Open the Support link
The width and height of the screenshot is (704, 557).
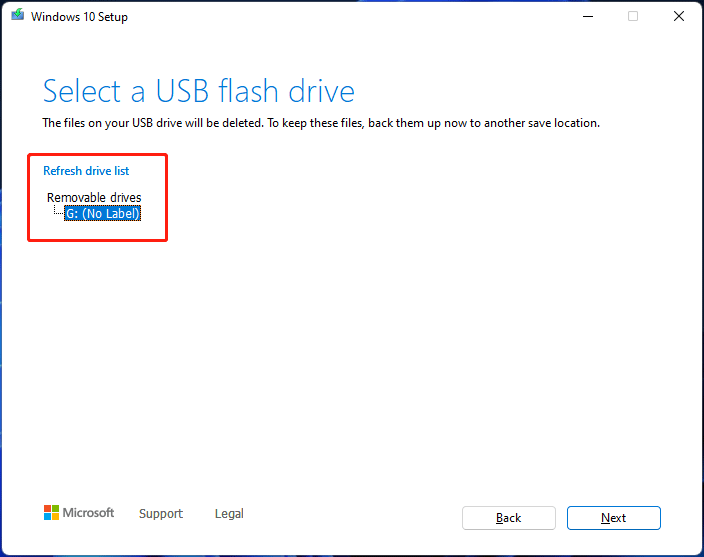pyautogui.click(x=161, y=513)
